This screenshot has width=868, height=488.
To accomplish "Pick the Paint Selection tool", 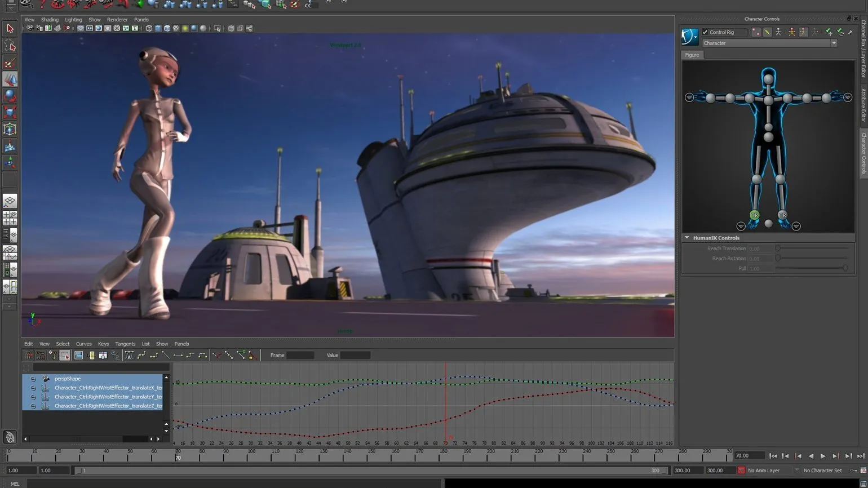I will 10,63.
